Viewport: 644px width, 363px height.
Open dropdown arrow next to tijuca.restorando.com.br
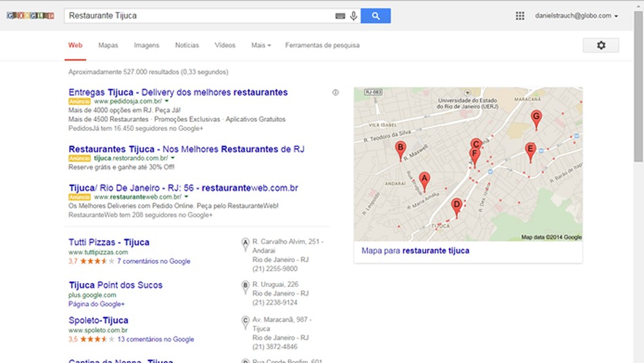[173, 158]
